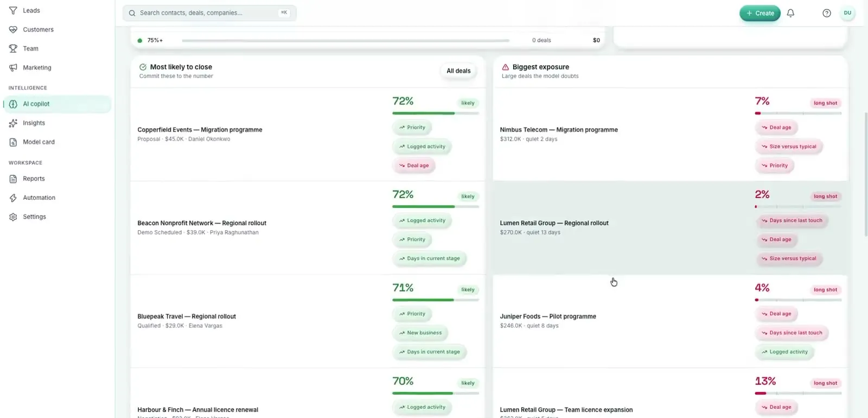
Task: Click the Team trophy icon
Action: pos(13,48)
